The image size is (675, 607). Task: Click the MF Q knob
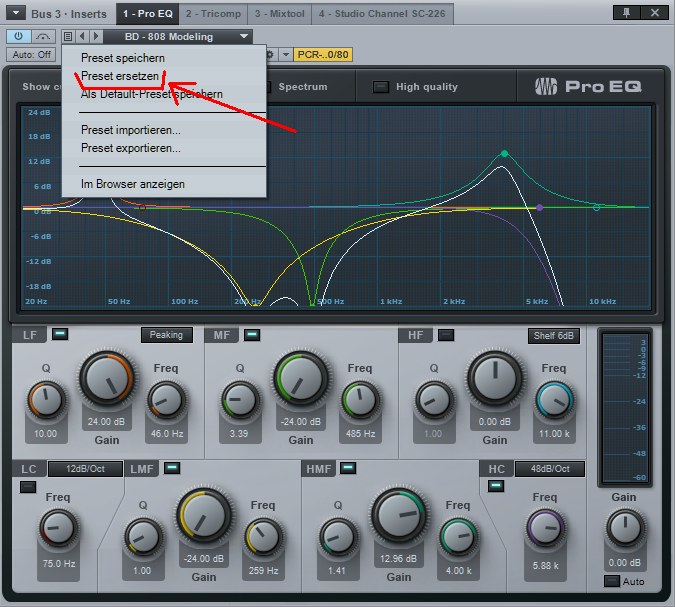(240, 400)
